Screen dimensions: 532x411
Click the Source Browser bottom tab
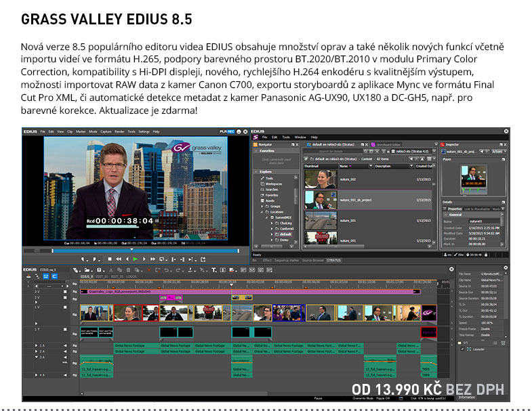(313, 261)
